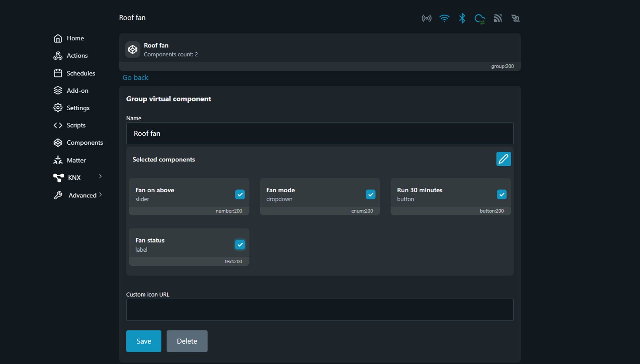640x364 pixels.
Task: Open the Actions menu item
Action: tap(77, 56)
